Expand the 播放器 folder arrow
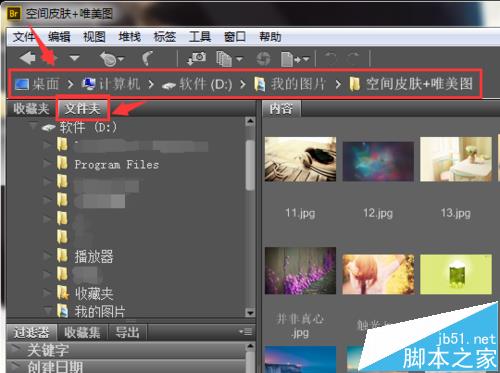The image size is (500, 373). click(47, 256)
